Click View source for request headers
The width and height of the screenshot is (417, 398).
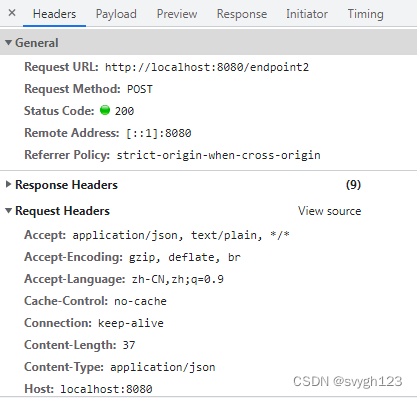coord(329,211)
